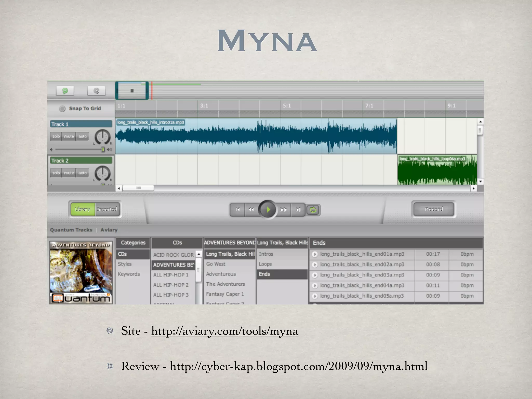Toggle auto on Track 1

(x=83, y=136)
